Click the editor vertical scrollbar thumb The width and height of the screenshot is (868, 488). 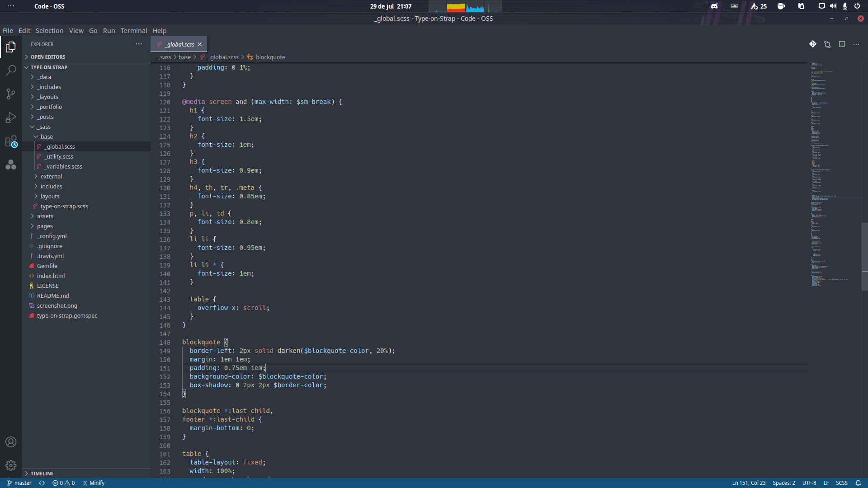(x=864, y=256)
